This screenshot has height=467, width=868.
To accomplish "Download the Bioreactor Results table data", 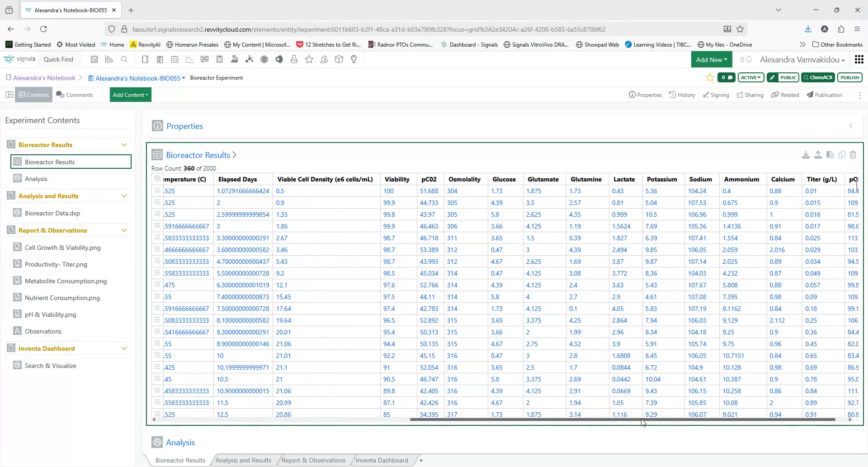I will pos(806,155).
